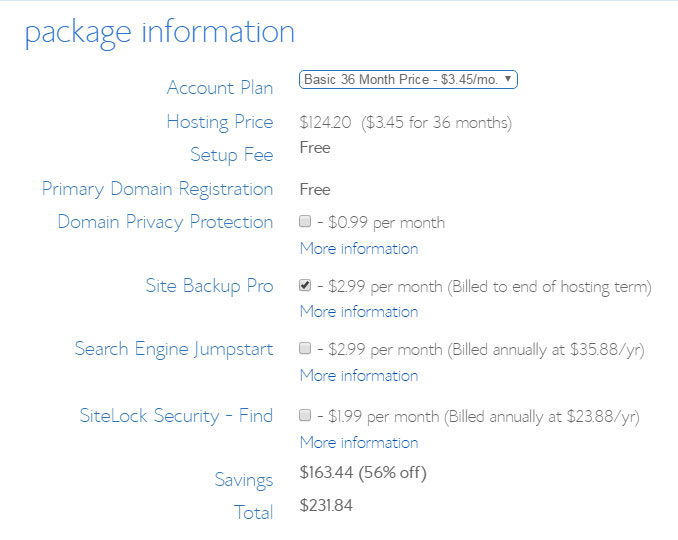This screenshot has height=540, width=678.
Task: Click the $163.44 savings amount
Action: 326,472
